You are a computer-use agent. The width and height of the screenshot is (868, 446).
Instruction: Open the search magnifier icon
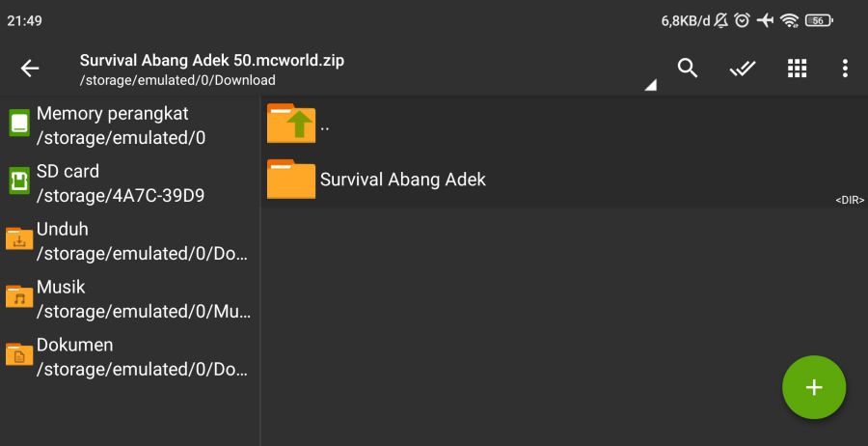point(687,69)
